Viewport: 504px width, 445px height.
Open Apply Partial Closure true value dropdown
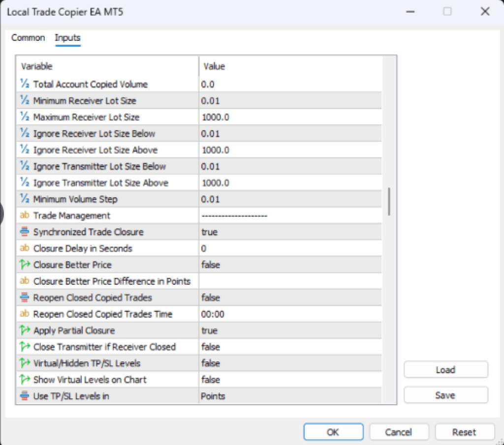tap(290, 330)
